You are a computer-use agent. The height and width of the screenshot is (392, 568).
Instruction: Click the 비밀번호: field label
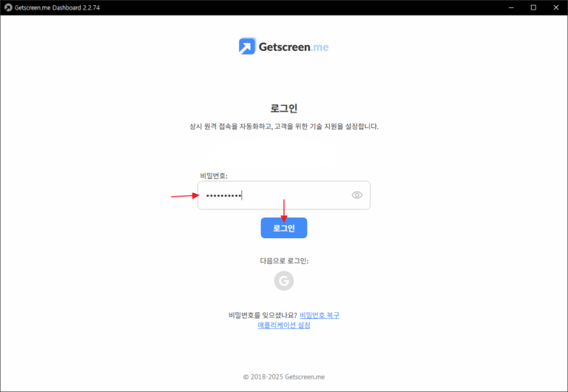click(x=214, y=176)
